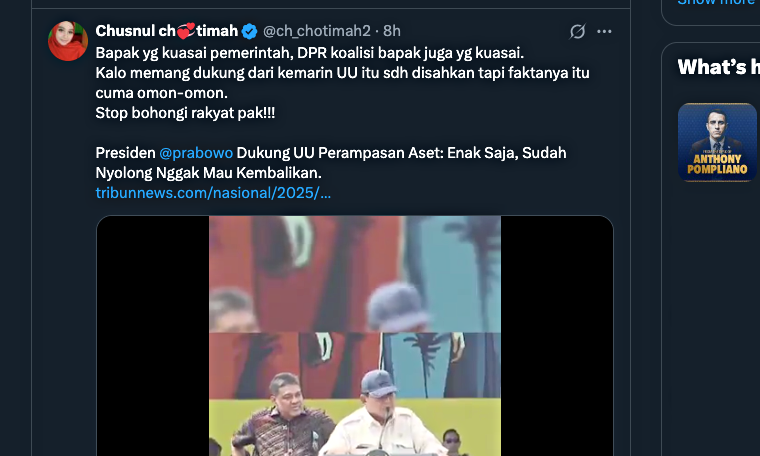Click the 'Nyolong Nggak Mau Kembalikan.' text
The height and width of the screenshot is (456, 760).
[208, 173]
